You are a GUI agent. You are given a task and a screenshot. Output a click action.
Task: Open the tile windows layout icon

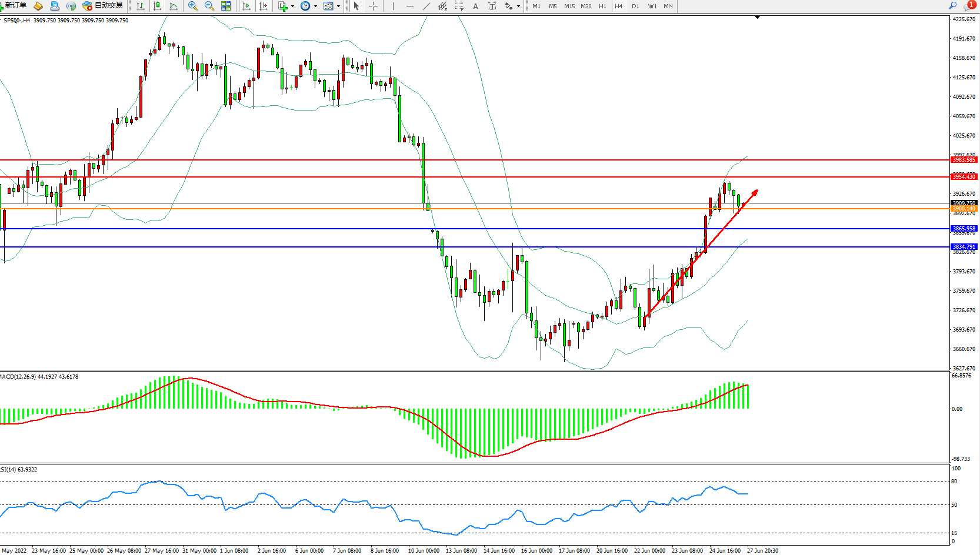pos(226,6)
